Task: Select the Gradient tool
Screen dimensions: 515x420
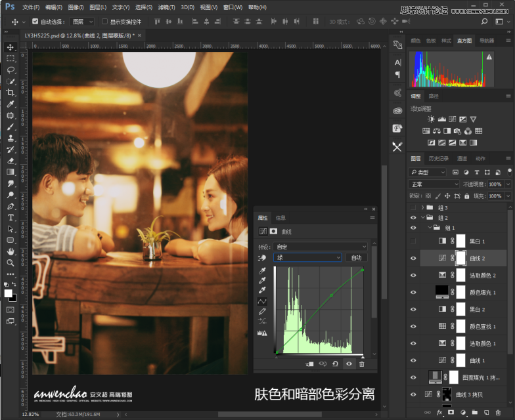Action: click(11, 172)
